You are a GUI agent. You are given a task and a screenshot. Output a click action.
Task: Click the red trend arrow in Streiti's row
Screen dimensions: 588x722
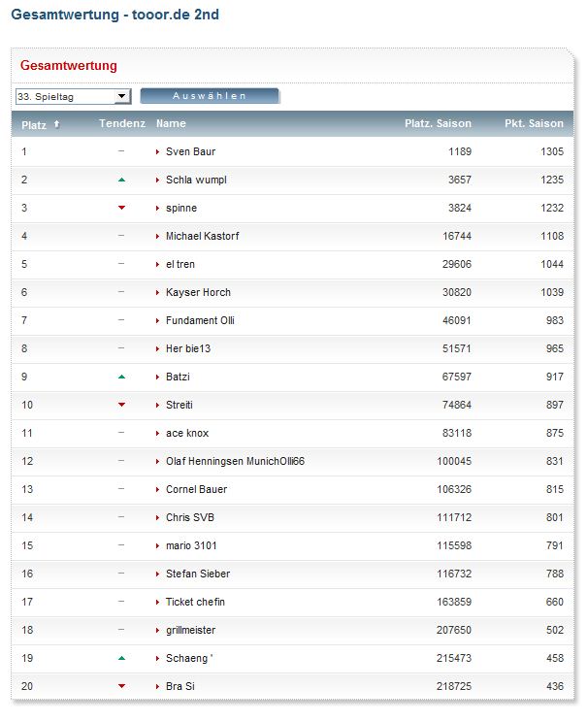pos(121,405)
